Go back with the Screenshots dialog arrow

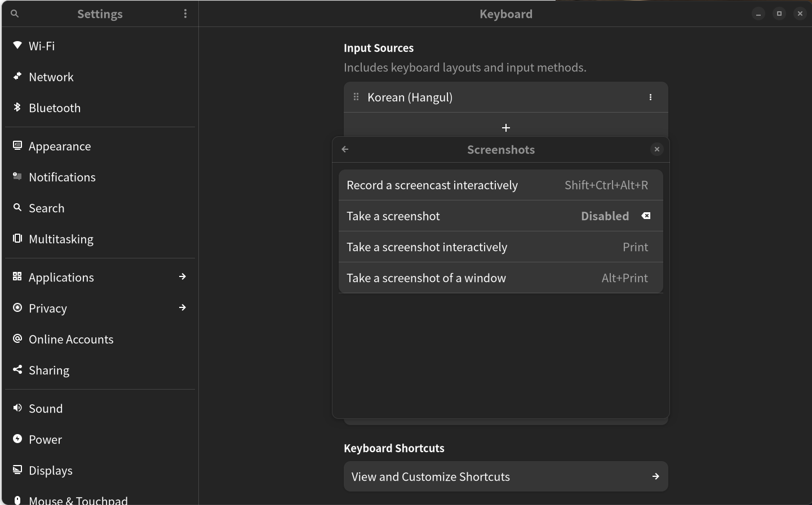pos(345,149)
